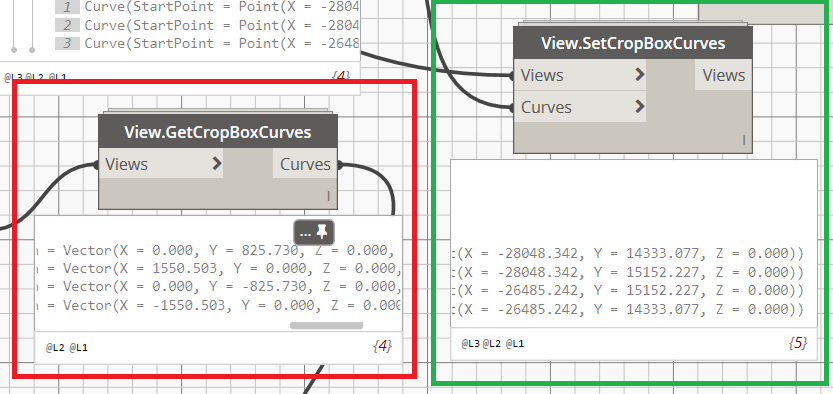Expand Curves input chevron on SetCropBoxCurves
833x394 pixels.
(640, 107)
